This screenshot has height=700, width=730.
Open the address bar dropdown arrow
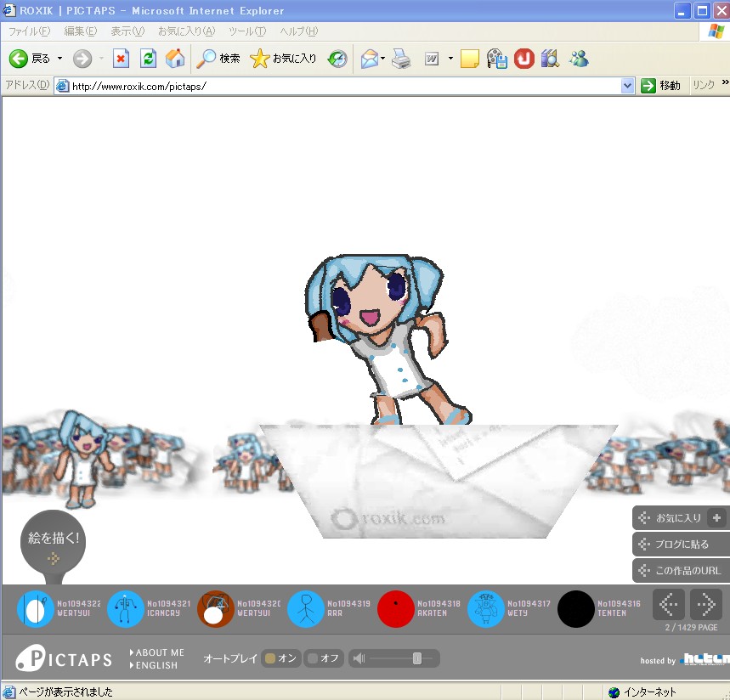[x=627, y=86]
